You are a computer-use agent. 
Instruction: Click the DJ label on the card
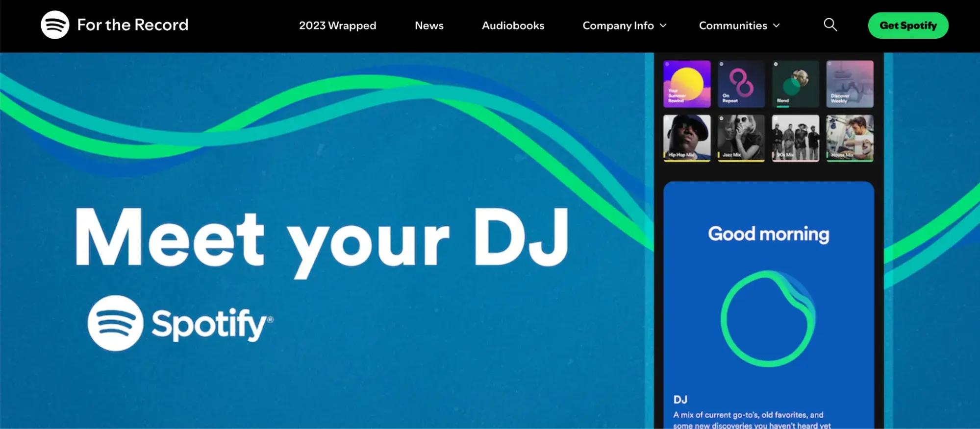680,400
